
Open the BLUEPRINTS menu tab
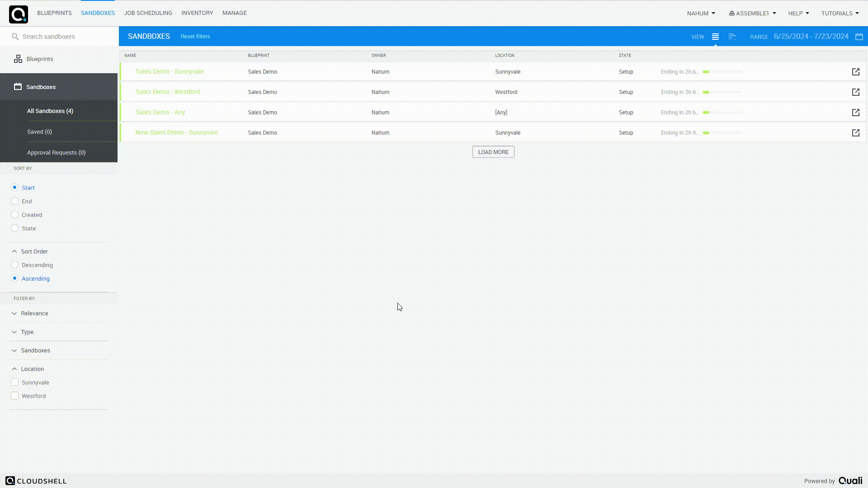click(54, 13)
